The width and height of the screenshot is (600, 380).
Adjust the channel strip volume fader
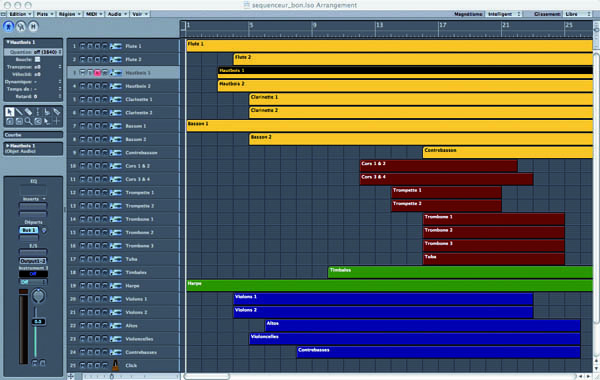pyautogui.click(x=38, y=321)
